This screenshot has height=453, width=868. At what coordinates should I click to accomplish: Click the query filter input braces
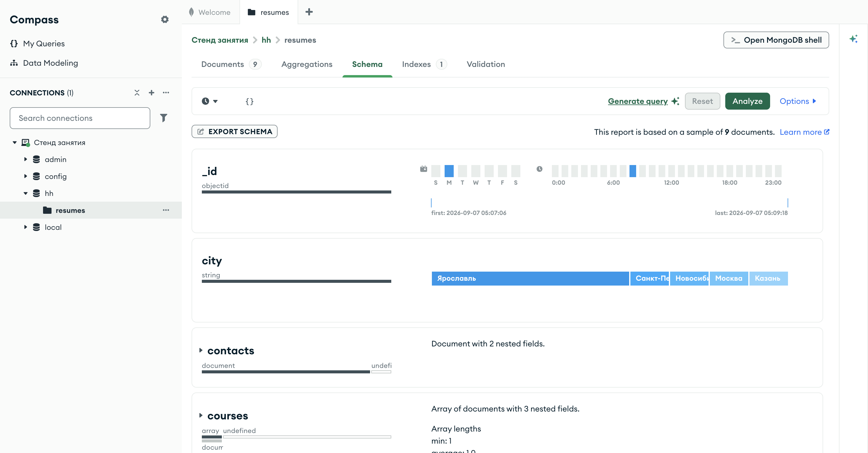[249, 101]
